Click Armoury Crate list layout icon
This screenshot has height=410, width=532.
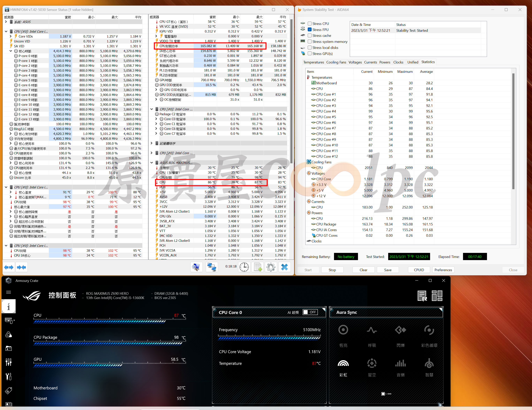click(422, 296)
